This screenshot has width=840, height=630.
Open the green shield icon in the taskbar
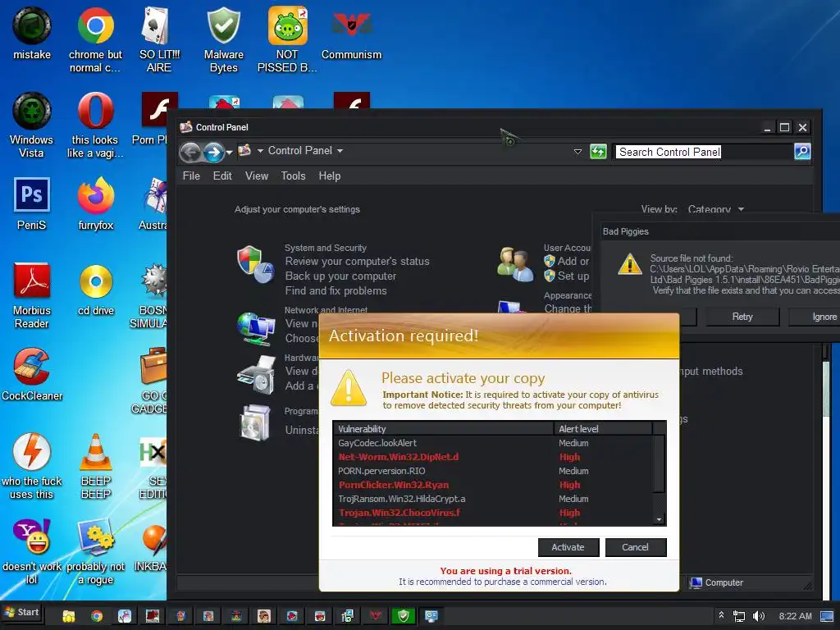point(404,616)
